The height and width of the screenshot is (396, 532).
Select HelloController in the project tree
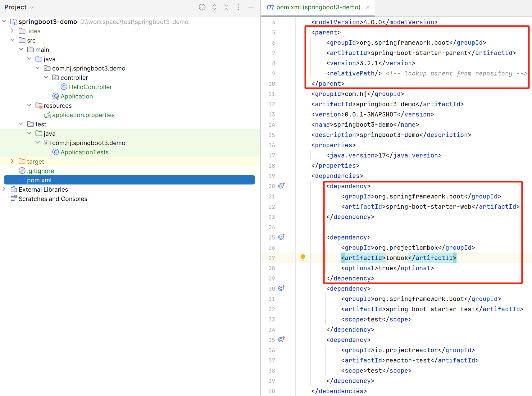tap(90, 87)
